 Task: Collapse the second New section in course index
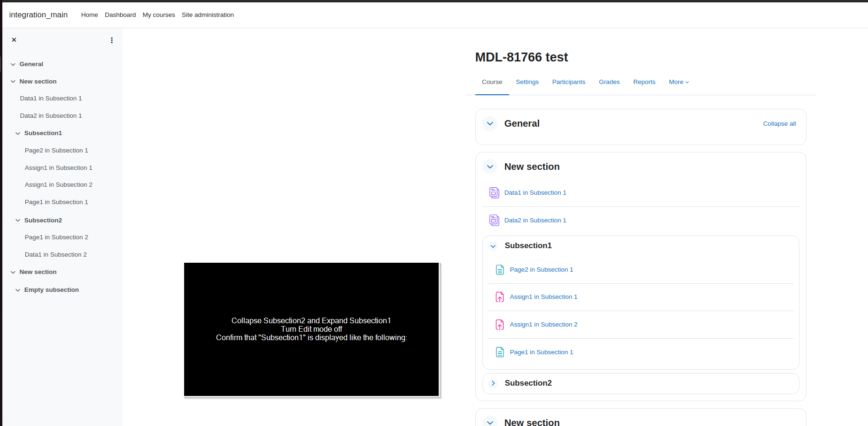coord(13,272)
